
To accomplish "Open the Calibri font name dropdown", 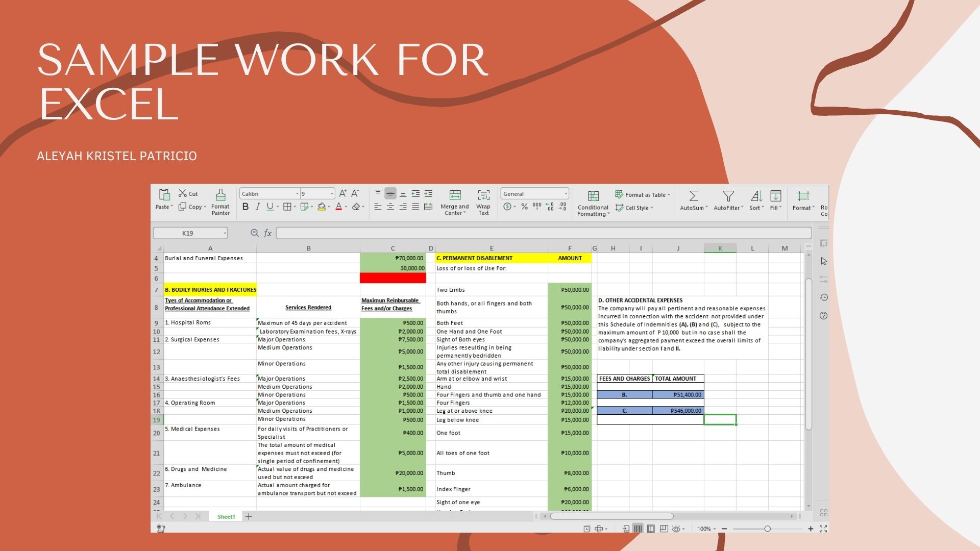I will (297, 194).
